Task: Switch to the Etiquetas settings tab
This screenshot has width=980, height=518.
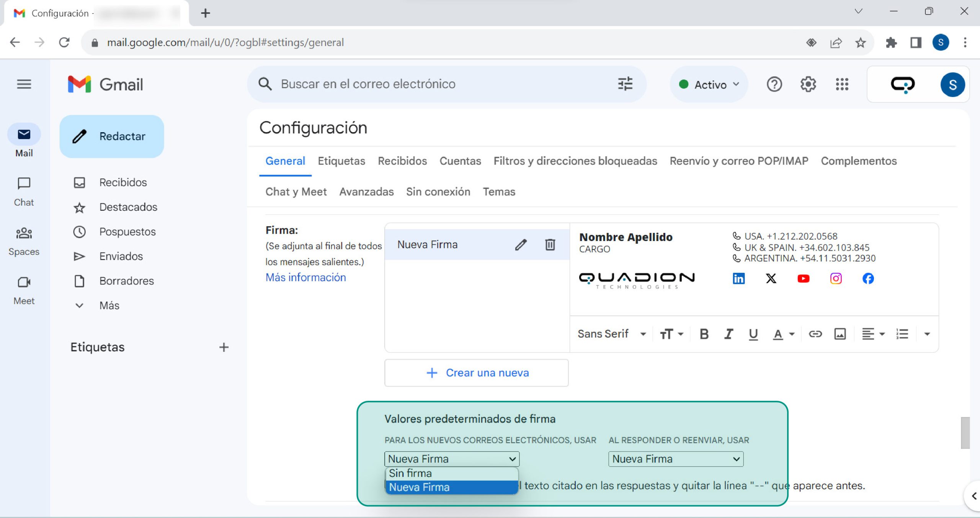Action: point(341,161)
